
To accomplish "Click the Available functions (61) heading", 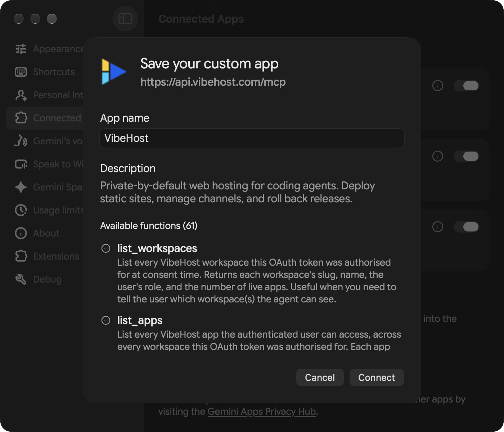I will pyautogui.click(x=149, y=226).
